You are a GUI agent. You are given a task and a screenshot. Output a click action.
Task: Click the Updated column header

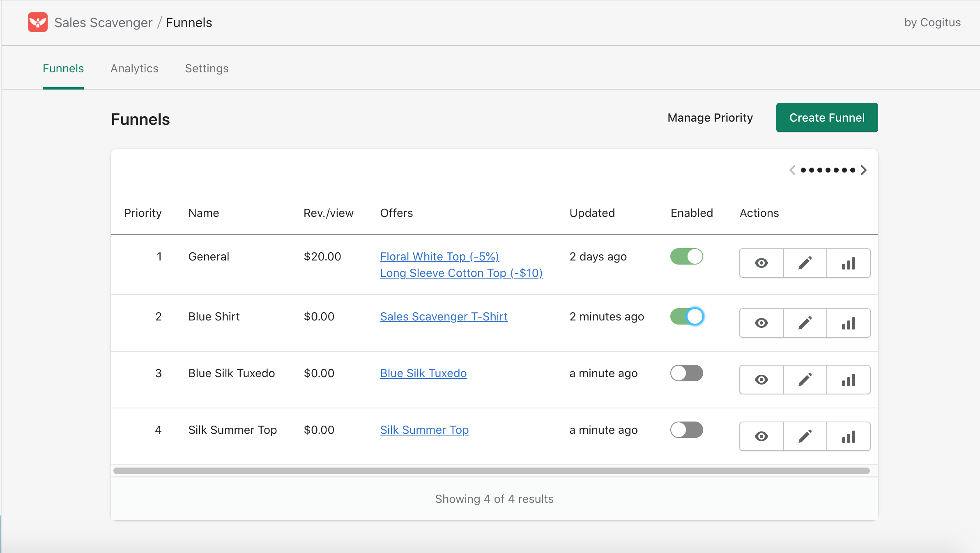[592, 213]
